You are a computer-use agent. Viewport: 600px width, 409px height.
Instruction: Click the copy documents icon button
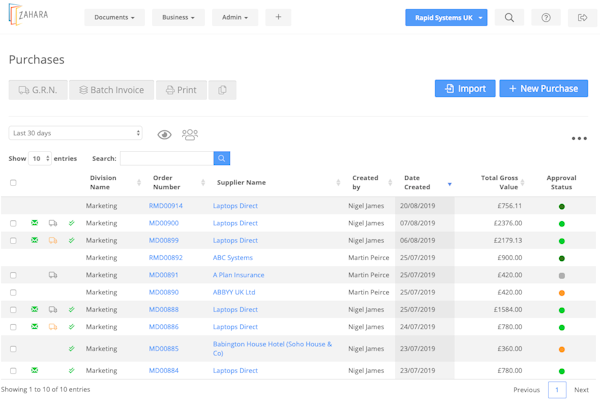[x=222, y=90]
